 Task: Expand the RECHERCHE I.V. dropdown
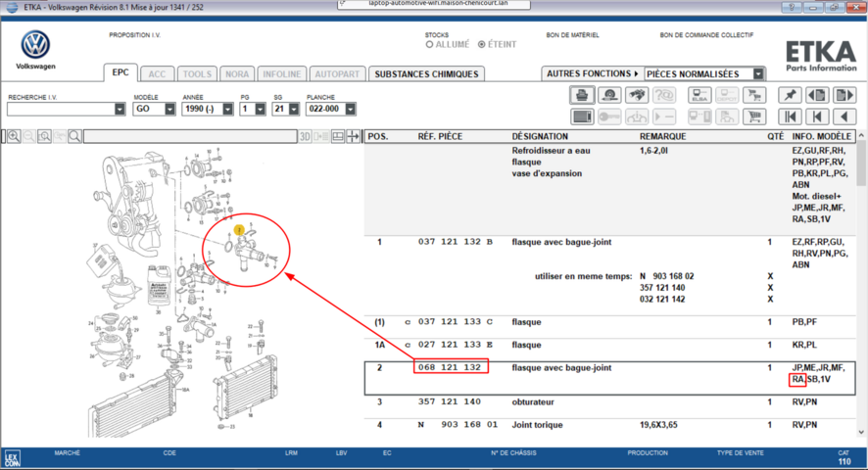[x=120, y=109]
